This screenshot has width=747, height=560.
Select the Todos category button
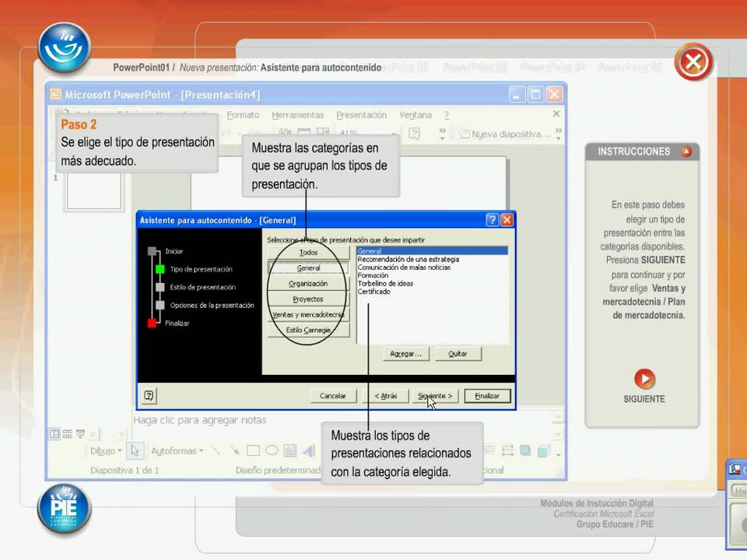308,252
